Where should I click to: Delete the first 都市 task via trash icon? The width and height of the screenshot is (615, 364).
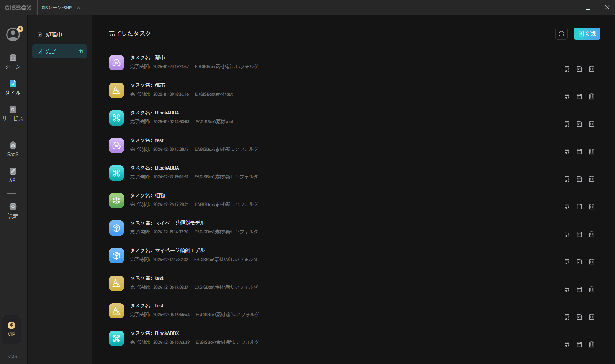(592, 69)
